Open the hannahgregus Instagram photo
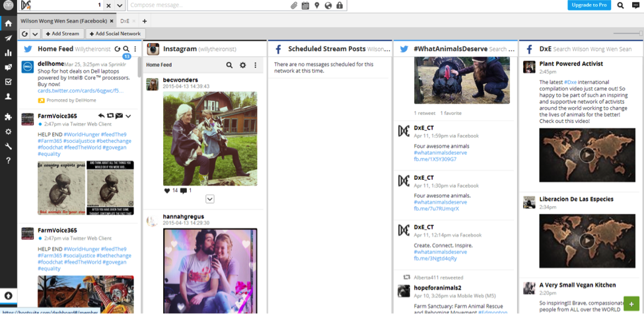 coord(210,271)
